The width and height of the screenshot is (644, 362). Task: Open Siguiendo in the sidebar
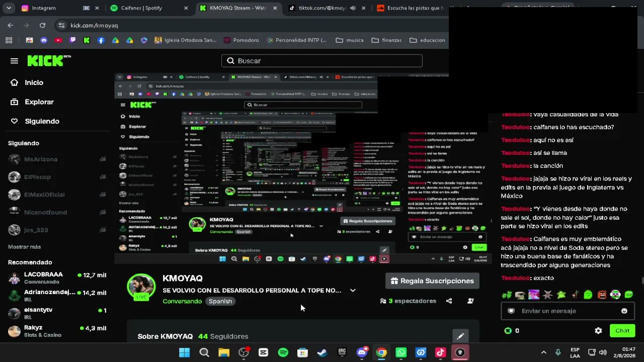pyautogui.click(x=35, y=121)
